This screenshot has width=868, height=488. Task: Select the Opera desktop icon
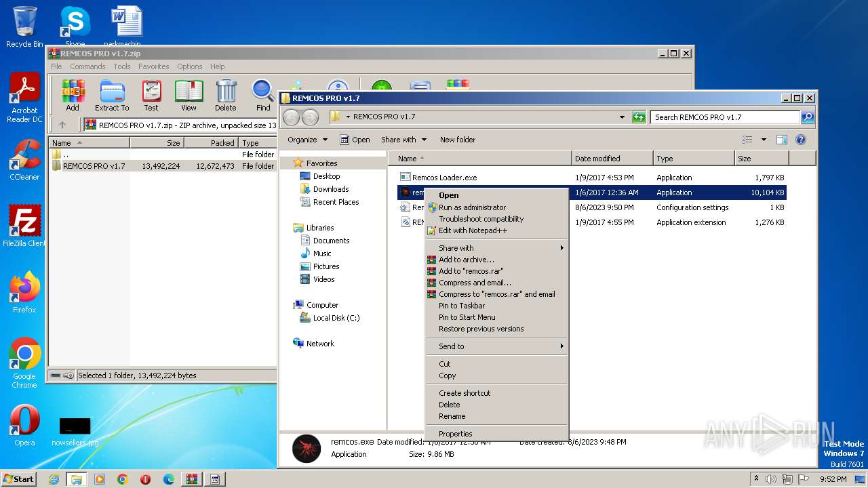(24, 425)
